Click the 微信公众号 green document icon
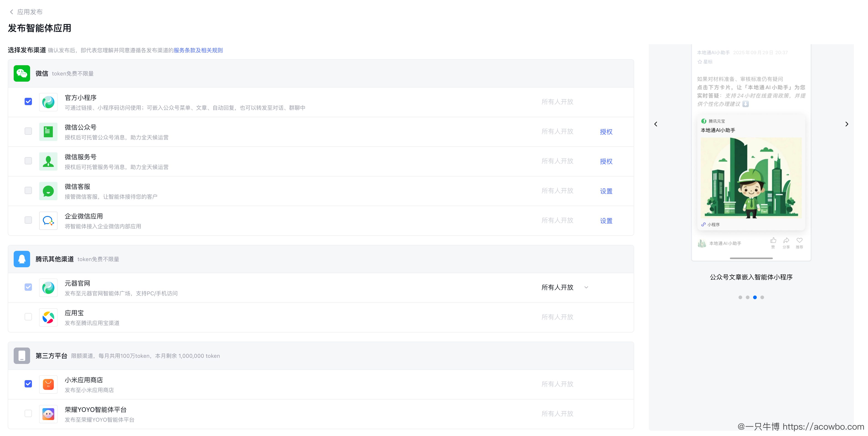Viewport: 868px width, 436px height. point(48,132)
